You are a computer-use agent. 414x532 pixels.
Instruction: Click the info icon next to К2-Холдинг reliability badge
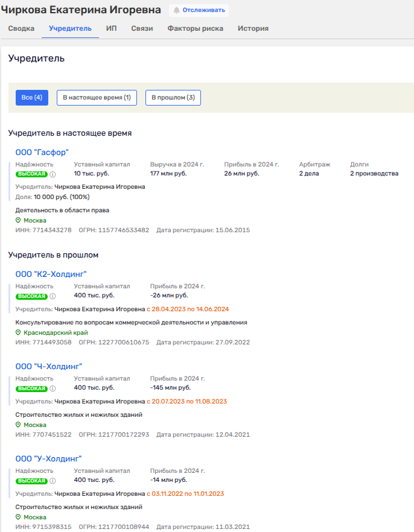pos(53,296)
